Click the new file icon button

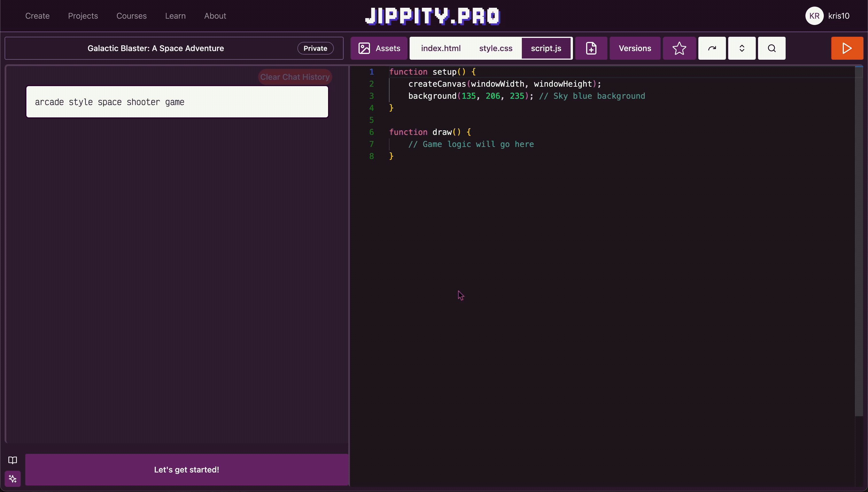click(591, 48)
